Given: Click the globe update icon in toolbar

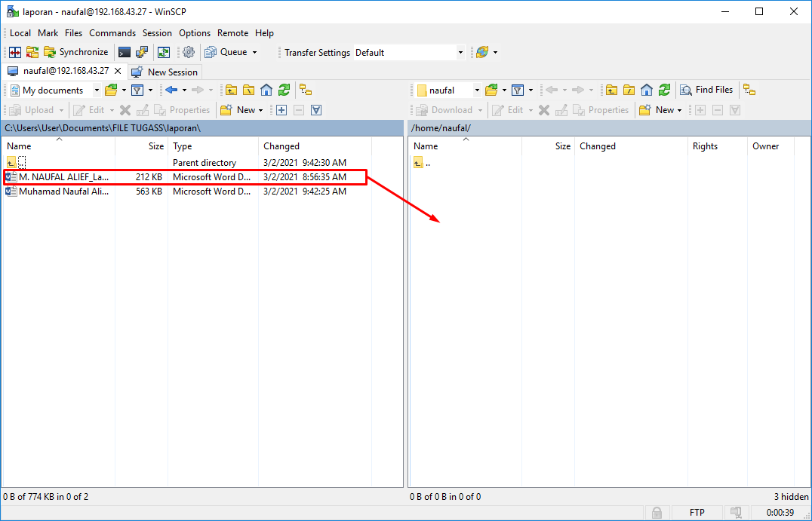Looking at the screenshot, I should pyautogui.click(x=482, y=52).
